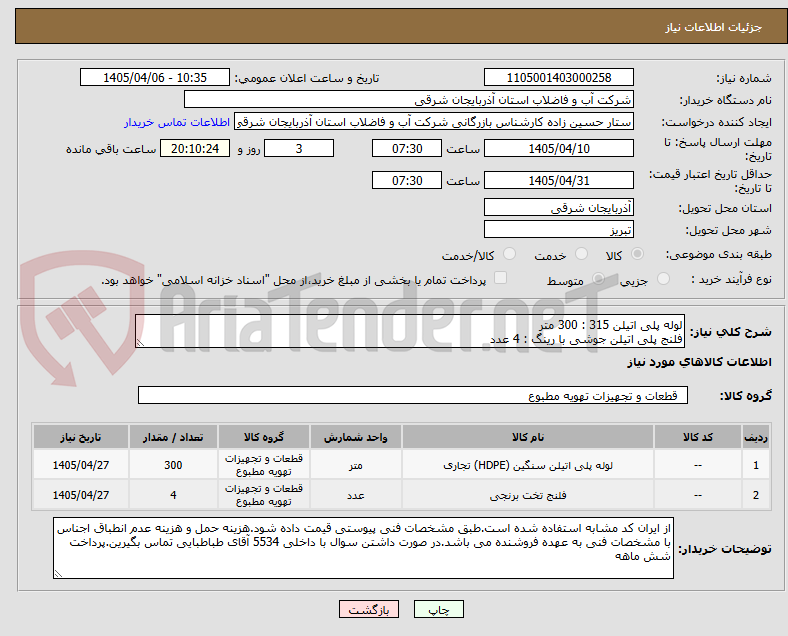Click the response deadline time field 07:30
Viewport: 788px width, 636px height.
tap(407, 149)
